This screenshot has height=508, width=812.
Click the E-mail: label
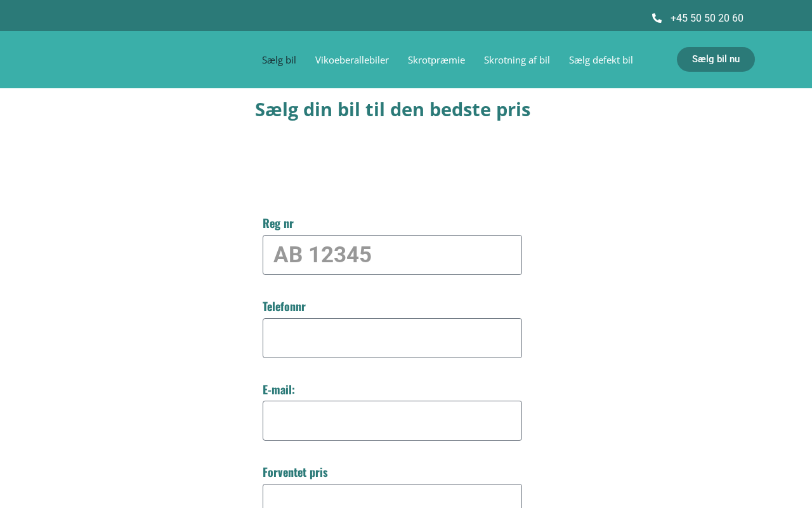[x=278, y=389]
